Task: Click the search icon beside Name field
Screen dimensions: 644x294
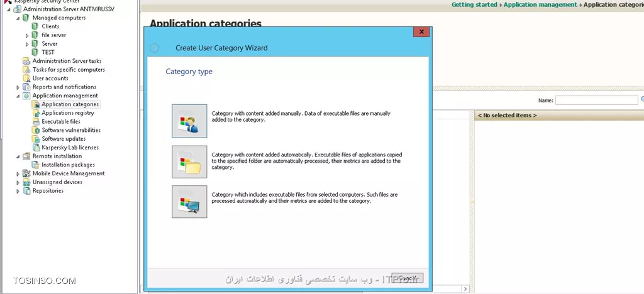Action: [642, 100]
